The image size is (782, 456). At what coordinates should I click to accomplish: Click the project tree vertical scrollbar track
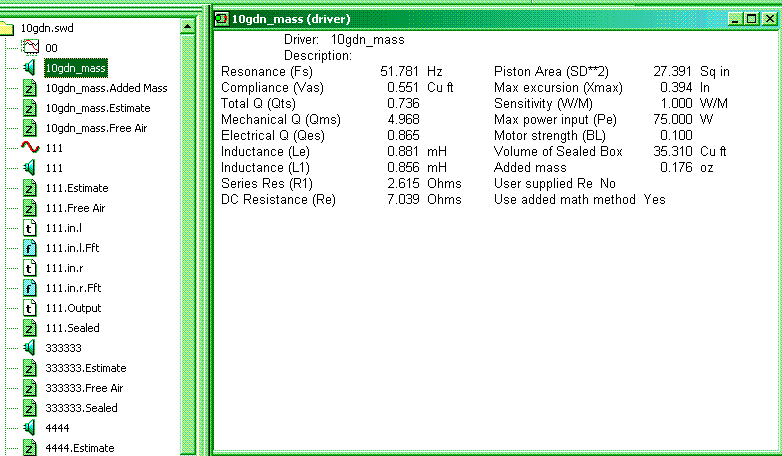pos(188,244)
